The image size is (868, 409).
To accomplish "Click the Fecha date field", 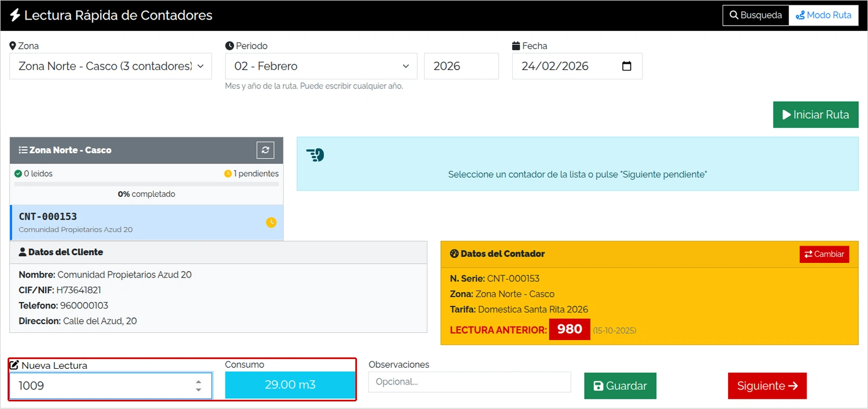I will 577,66.
